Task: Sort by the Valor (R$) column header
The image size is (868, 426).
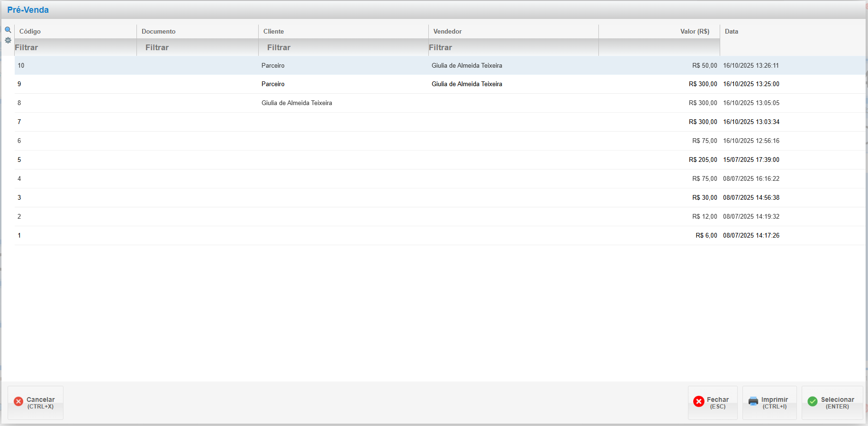Action: [x=694, y=31]
